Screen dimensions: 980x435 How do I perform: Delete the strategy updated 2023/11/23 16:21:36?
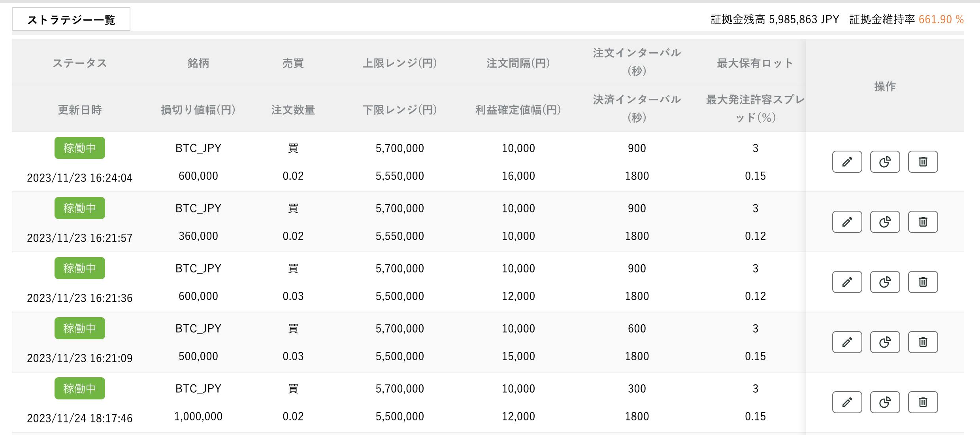coord(923,282)
